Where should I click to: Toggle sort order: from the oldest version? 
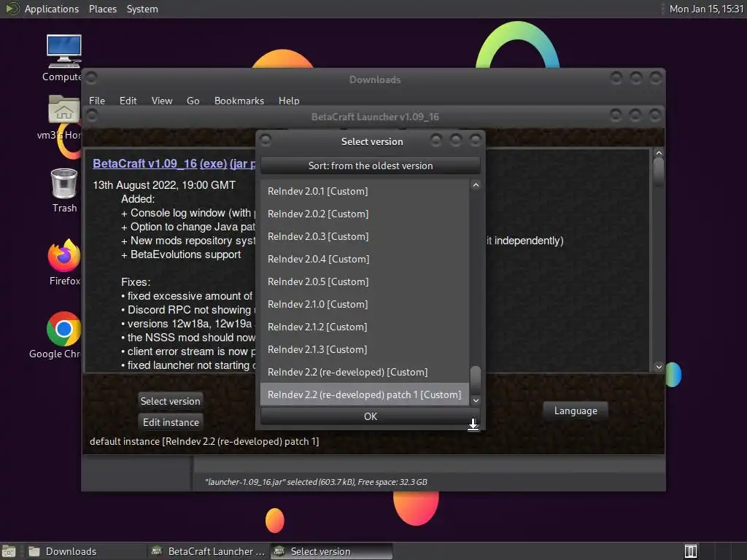[370, 166]
